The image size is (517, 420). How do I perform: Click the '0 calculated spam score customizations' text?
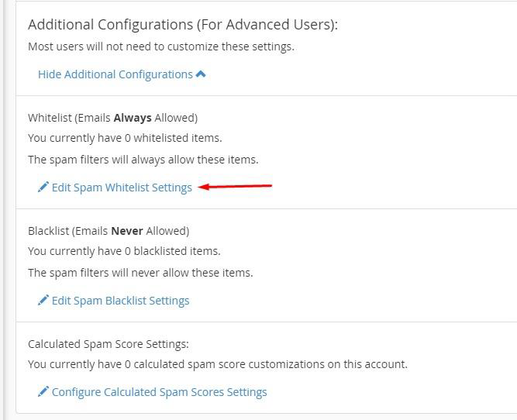pyautogui.click(x=218, y=364)
